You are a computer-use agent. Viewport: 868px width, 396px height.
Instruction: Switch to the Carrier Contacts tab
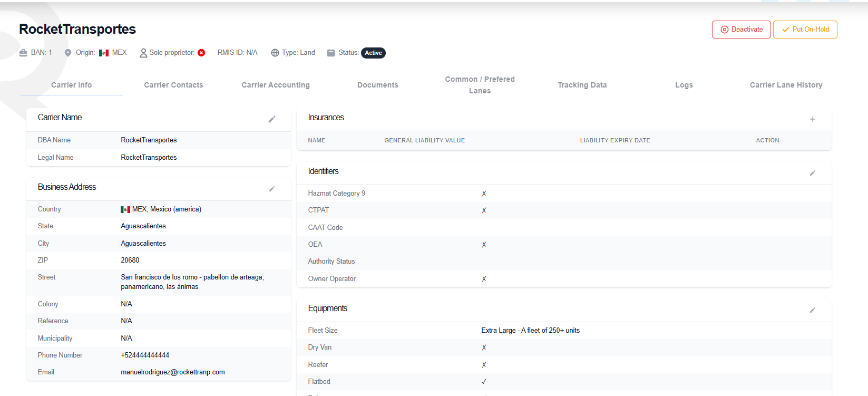point(173,85)
